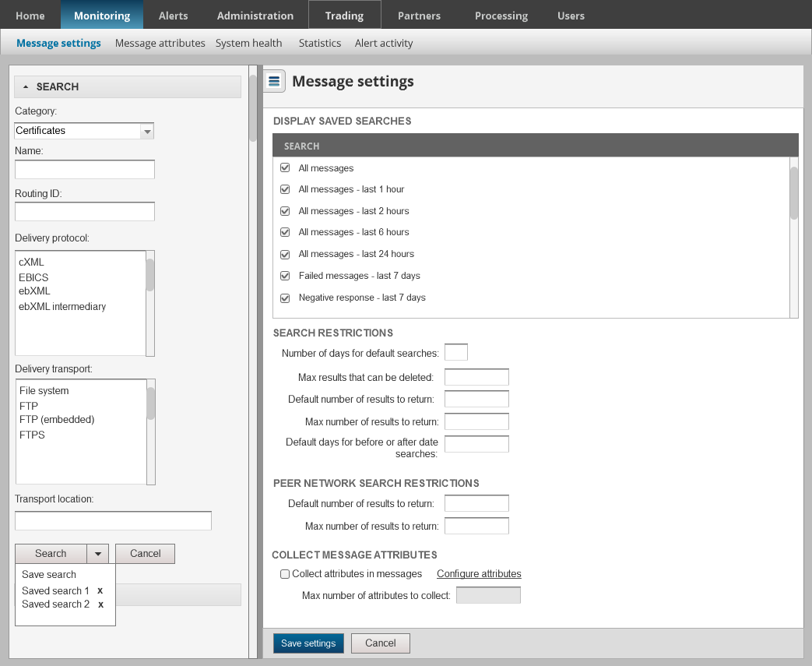
Task: Click the Message settings menu icon
Action: [274, 81]
